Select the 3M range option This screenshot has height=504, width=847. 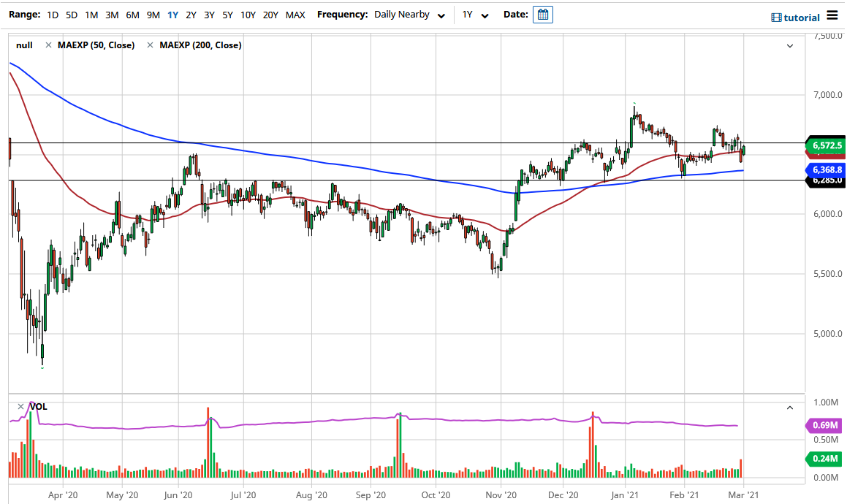point(113,14)
